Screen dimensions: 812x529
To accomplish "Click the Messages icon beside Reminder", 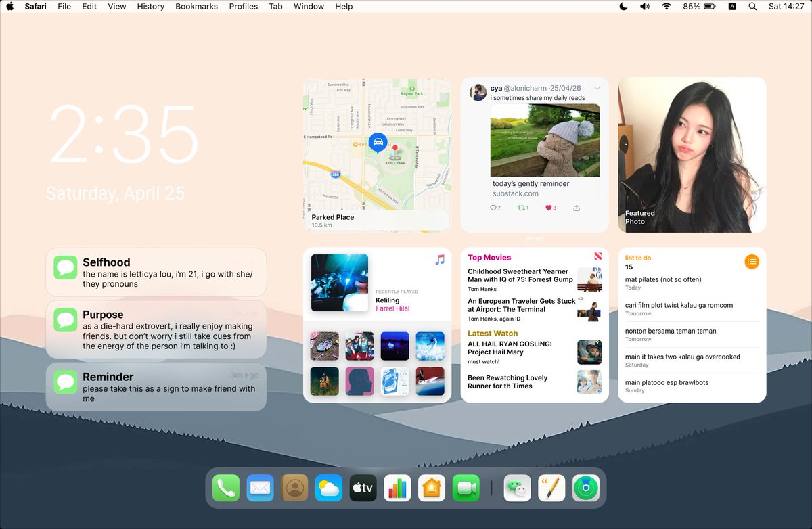I will point(66,382).
